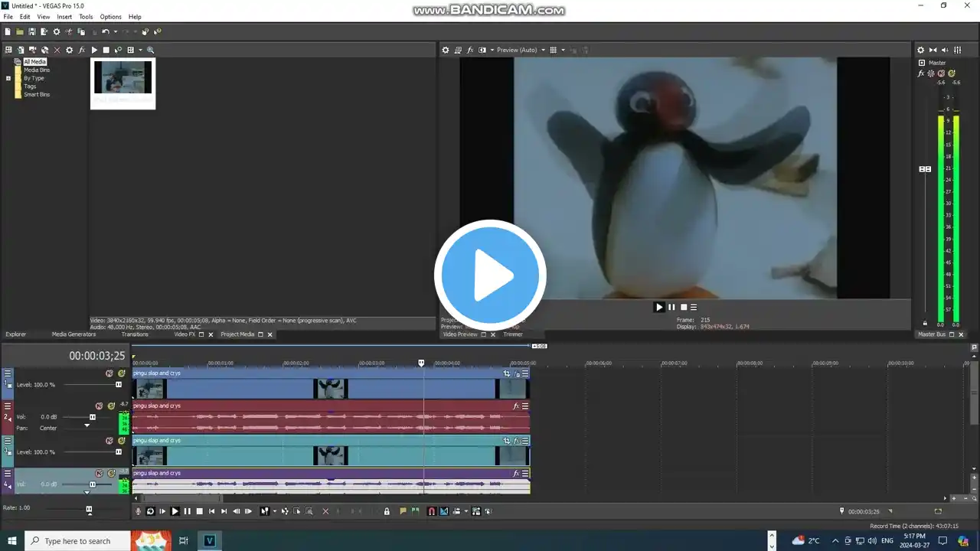Image resolution: width=980 pixels, height=551 pixels.
Task: Mute video track 3
Action: coord(109,441)
